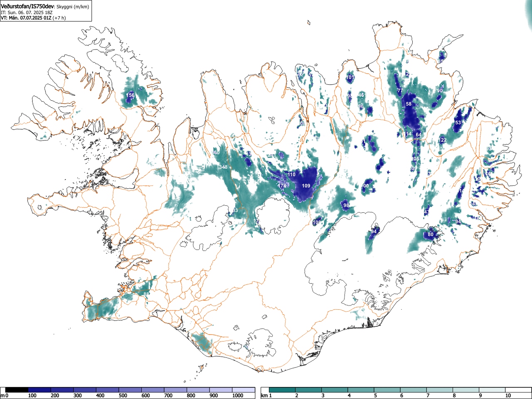Screen dimensions: 532x399
Task: Click the '348' visibility value on the map
Action: pos(224,167)
